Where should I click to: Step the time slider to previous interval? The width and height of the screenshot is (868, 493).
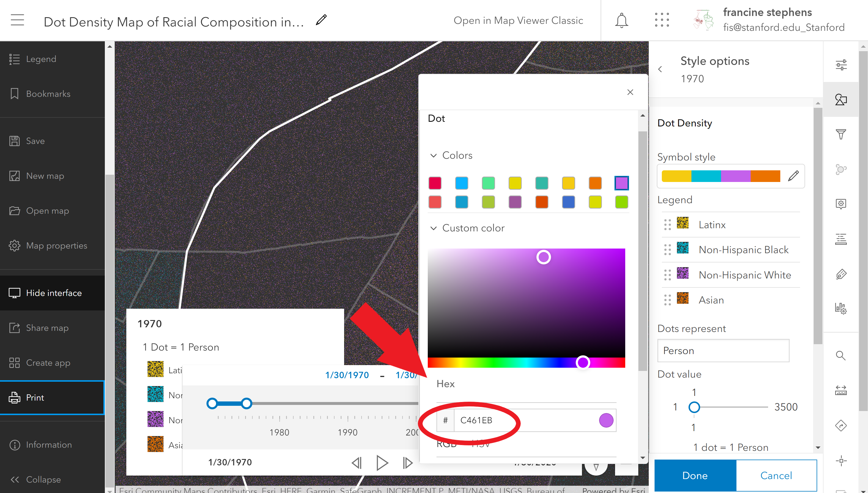[356, 462]
